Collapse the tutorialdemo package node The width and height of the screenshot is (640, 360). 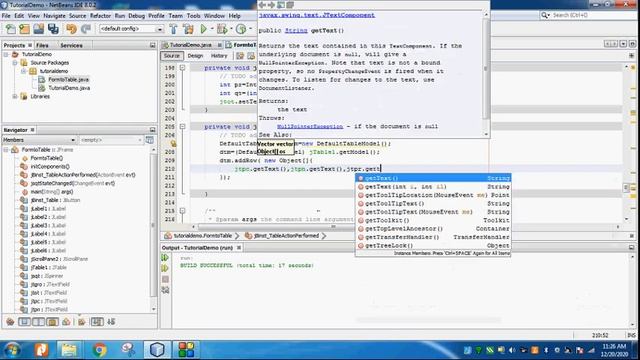click(24, 71)
